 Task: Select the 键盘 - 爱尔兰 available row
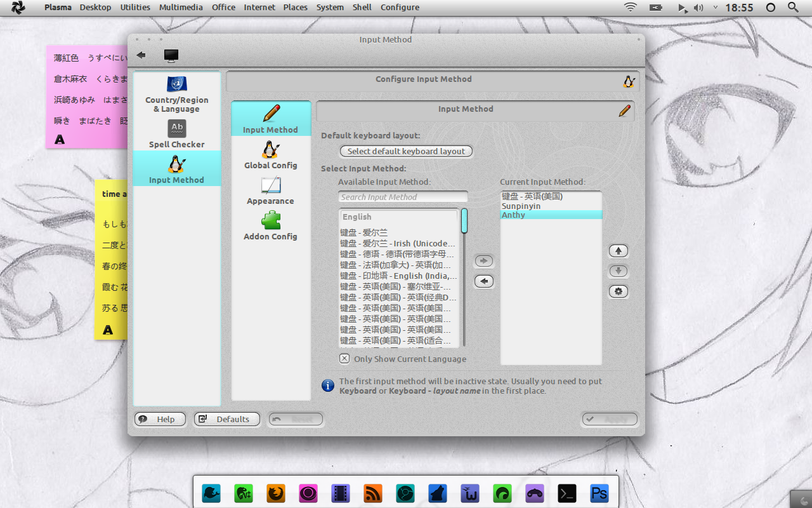click(x=398, y=232)
